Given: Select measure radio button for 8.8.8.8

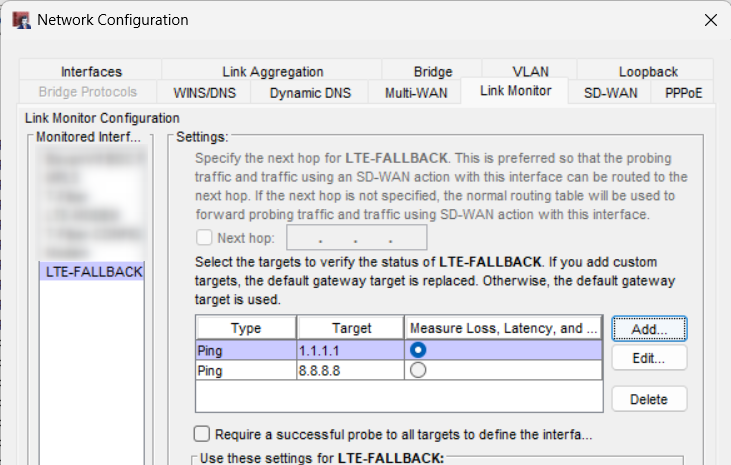Looking at the screenshot, I should tap(418, 370).
